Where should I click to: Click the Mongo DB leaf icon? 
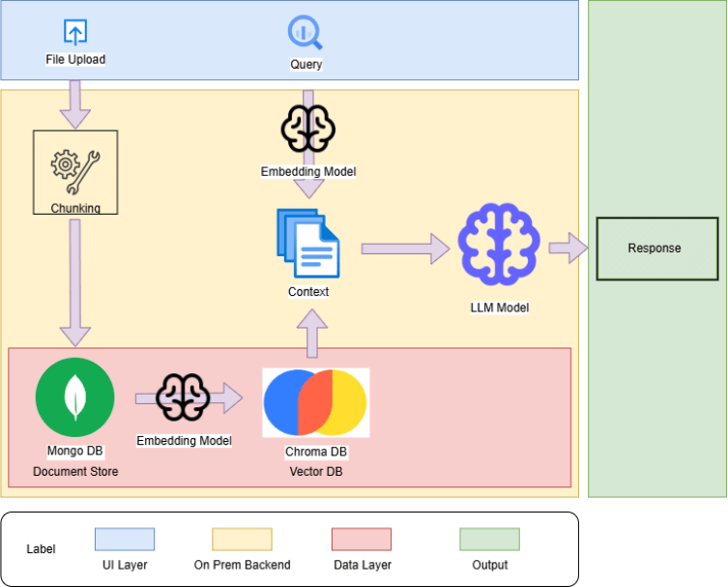click(x=74, y=397)
